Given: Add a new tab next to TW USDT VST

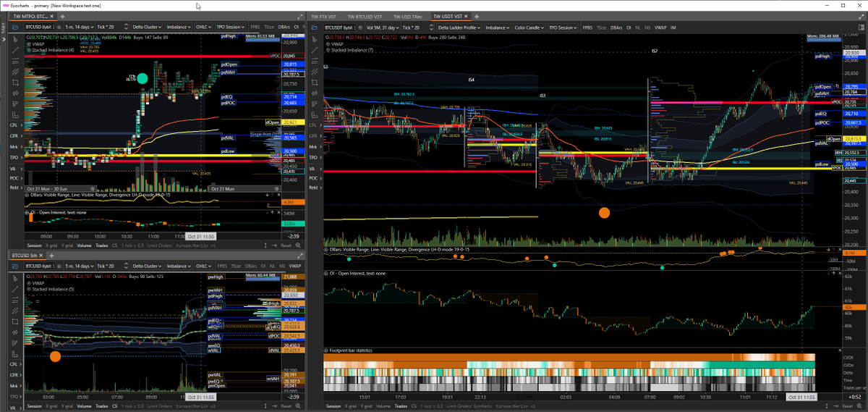Looking at the screenshot, I should (477, 17).
